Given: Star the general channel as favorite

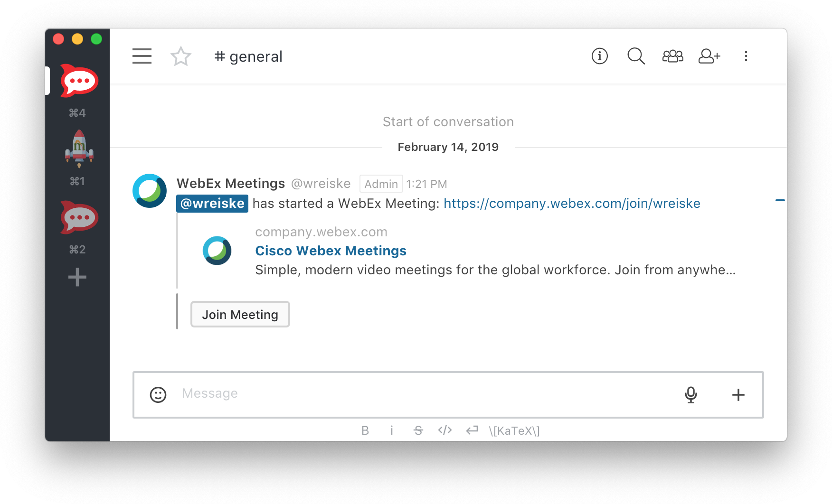Looking at the screenshot, I should click(x=180, y=56).
